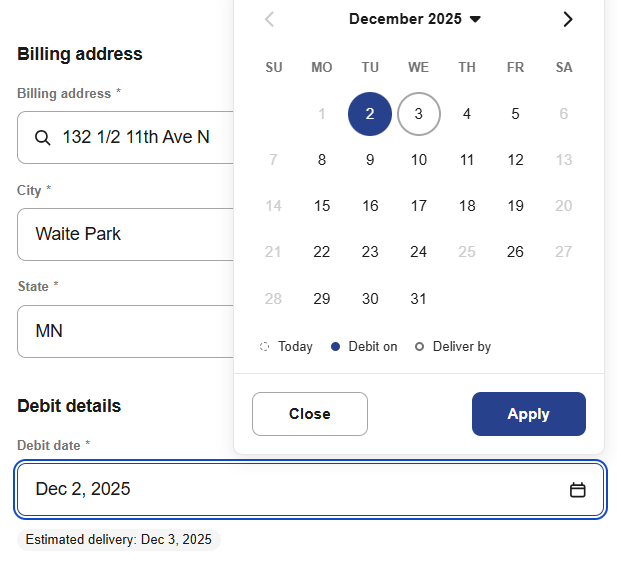Select December 3 on the calendar
The image size is (617, 562).
click(419, 114)
